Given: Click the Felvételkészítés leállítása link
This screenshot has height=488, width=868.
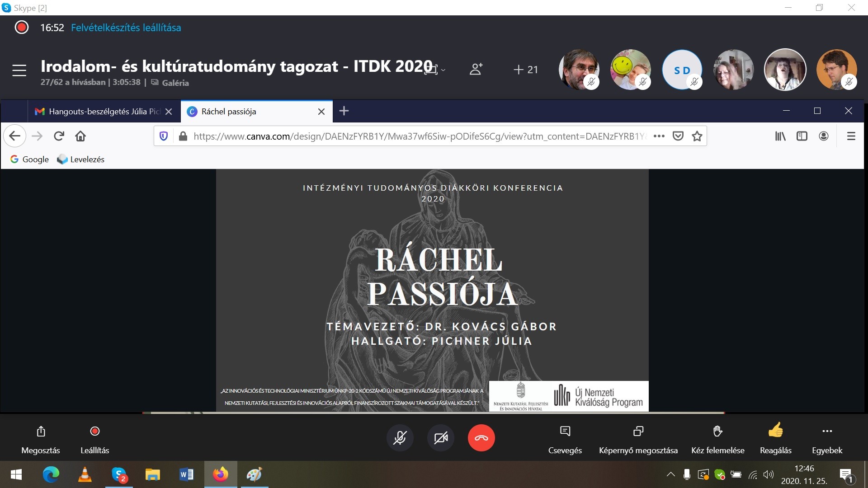Looking at the screenshot, I should coord(126,28).
